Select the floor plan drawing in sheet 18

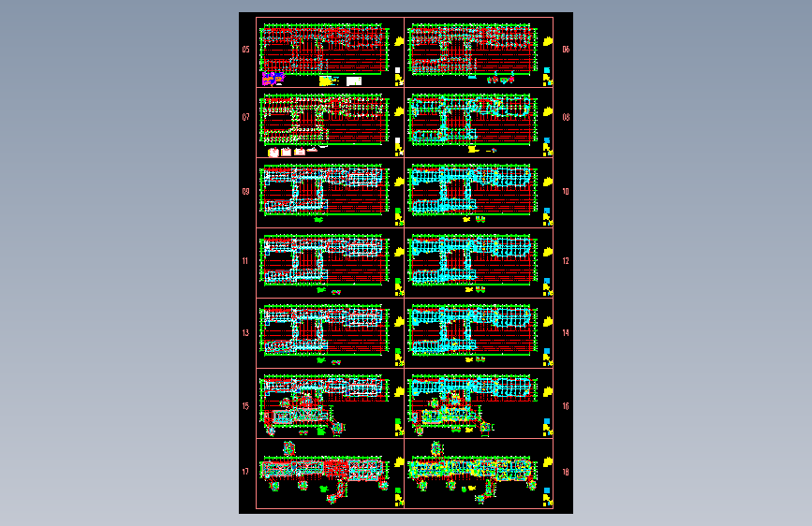(472, 474)
